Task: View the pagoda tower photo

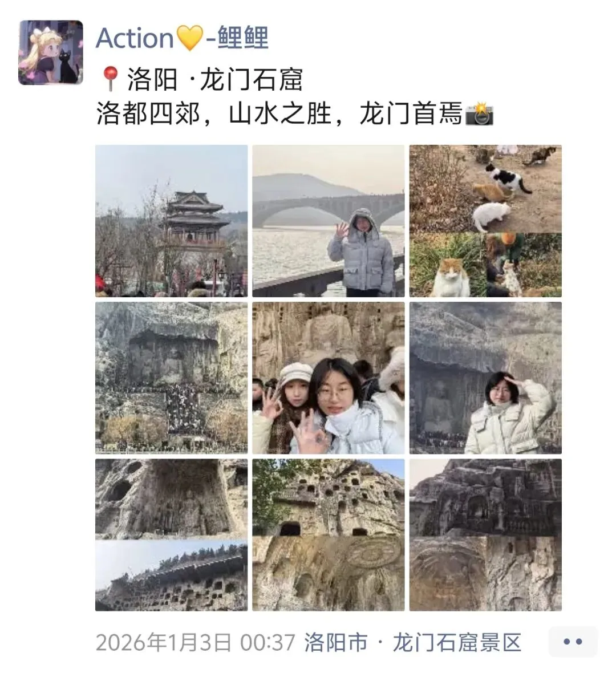Action: pyautogui.click(x=171, y=221)
